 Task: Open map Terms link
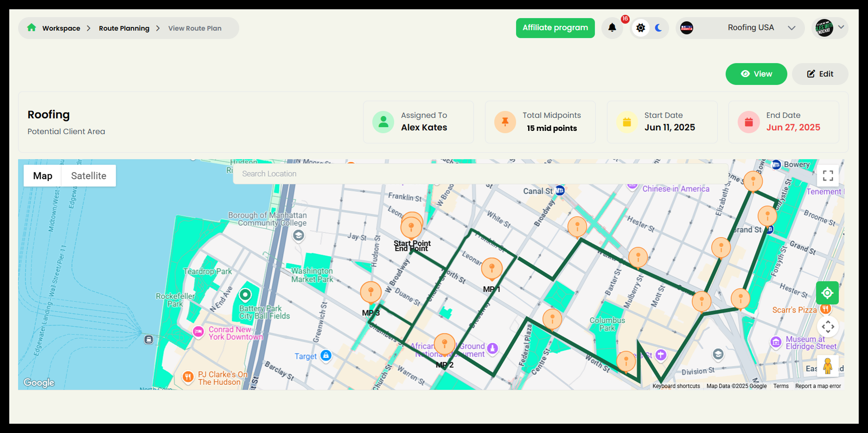(x=781, y=386)
